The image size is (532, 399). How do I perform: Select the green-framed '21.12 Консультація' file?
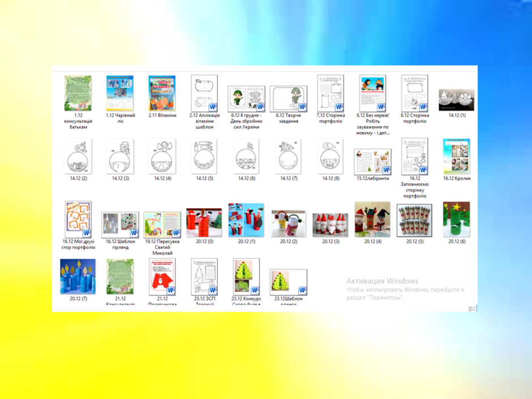[x=120, y=277]
